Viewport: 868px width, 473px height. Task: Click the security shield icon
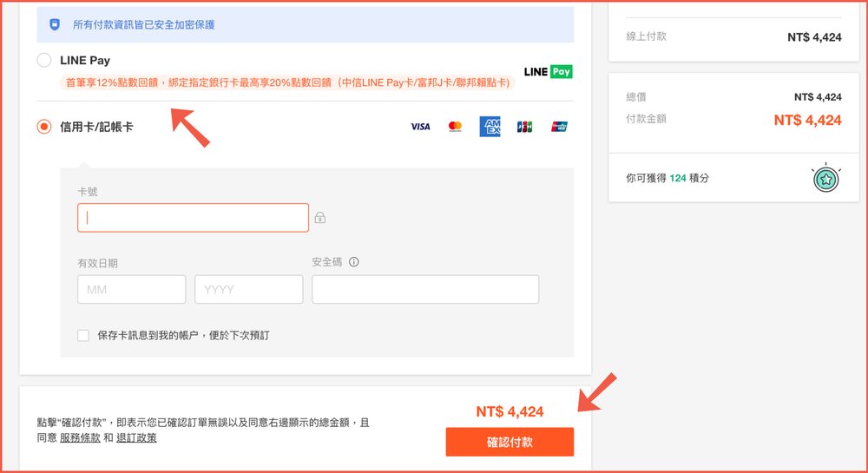(54, 24)
